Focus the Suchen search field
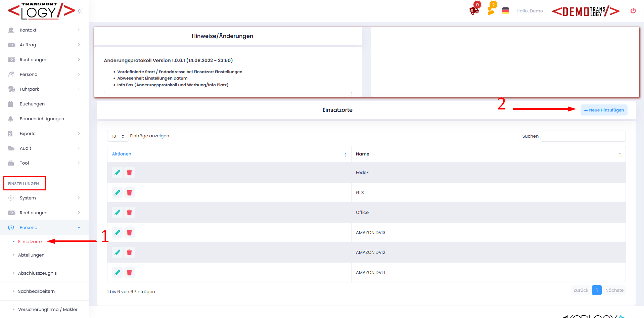The height and width of the screenshot is (318, 644). [x=583, y=136]
